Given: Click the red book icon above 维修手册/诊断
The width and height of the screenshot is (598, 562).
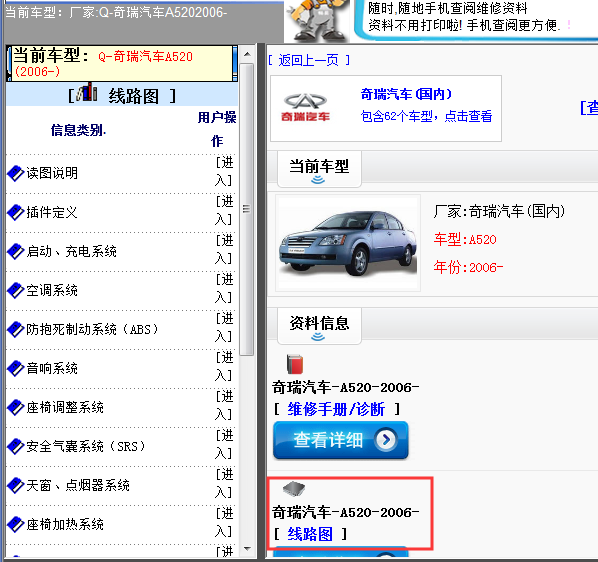Looking at the screenshot, I should coord(295,364).
